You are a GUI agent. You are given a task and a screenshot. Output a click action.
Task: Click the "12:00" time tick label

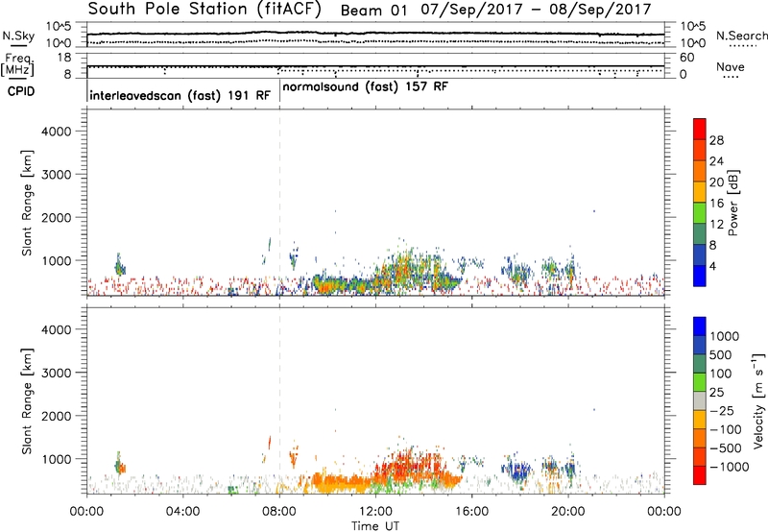[x=375, y=512]
